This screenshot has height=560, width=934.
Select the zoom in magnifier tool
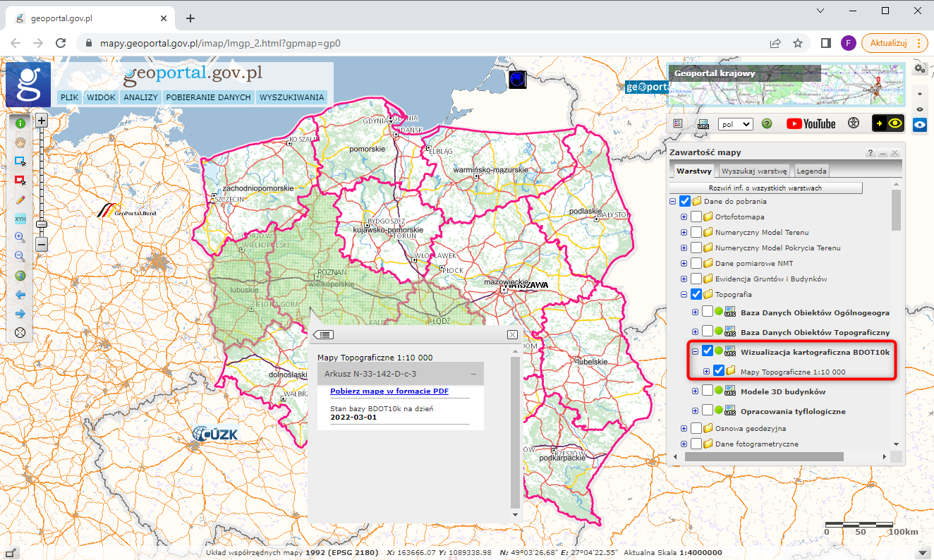[20, 237]
